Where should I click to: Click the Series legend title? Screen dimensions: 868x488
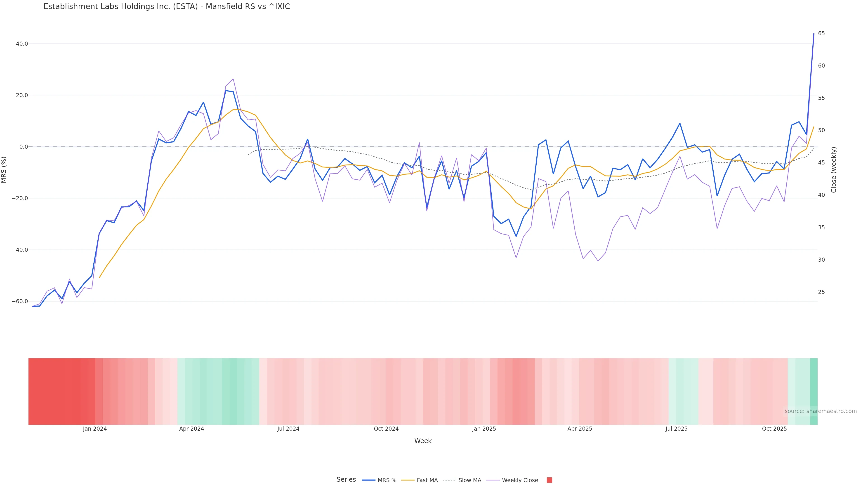(x=346, y=480)
